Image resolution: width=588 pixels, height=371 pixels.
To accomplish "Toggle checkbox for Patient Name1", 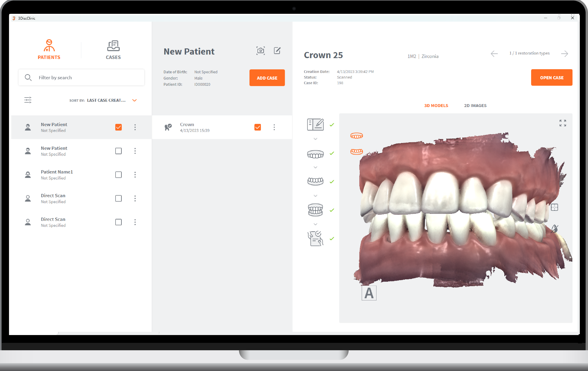I will 118,174.
